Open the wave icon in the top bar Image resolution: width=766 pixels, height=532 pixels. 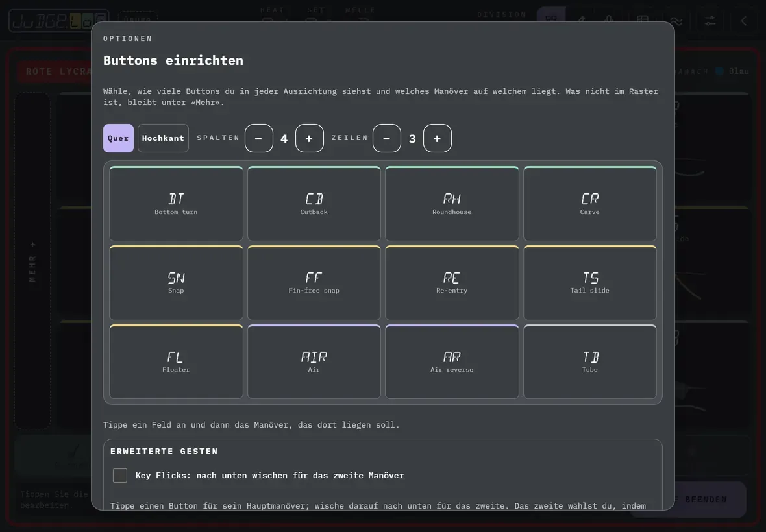pyautogui.click(x=676, y=21)
